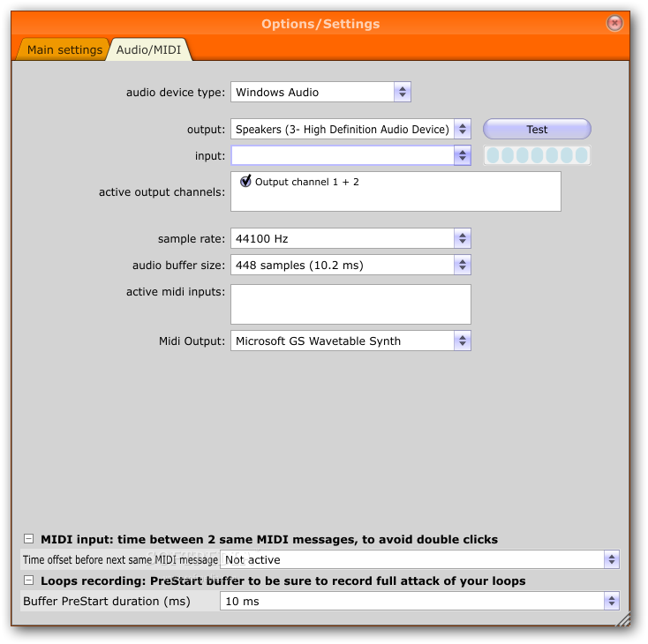Open the sample rate dropdown
The image size is (648, 644).
click(x=350, y=238)
